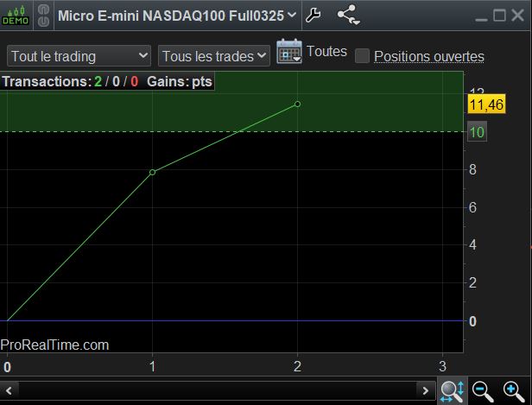Enable the Positions ouvertes checkbox
532x405 pixels.
click(x=362, y=55)
